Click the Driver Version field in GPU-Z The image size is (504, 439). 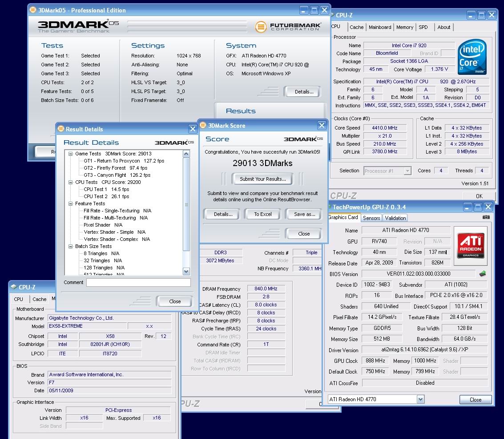tap(425, 350)
